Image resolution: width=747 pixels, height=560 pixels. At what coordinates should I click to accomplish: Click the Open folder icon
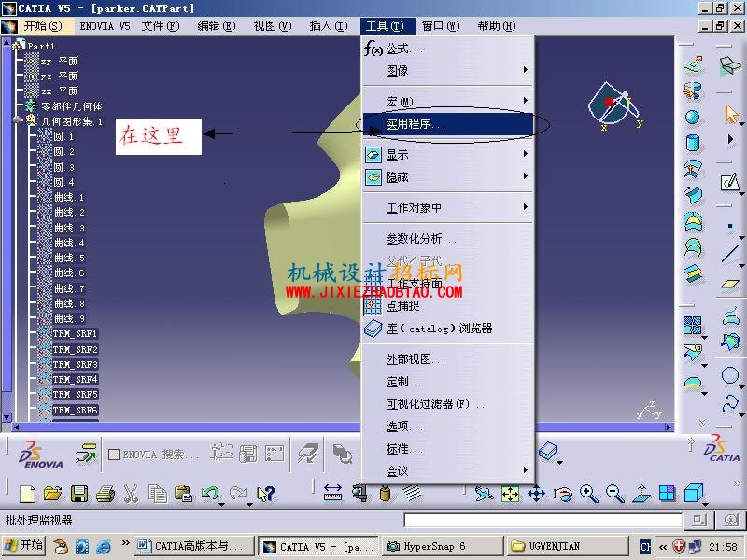point(53,494)
